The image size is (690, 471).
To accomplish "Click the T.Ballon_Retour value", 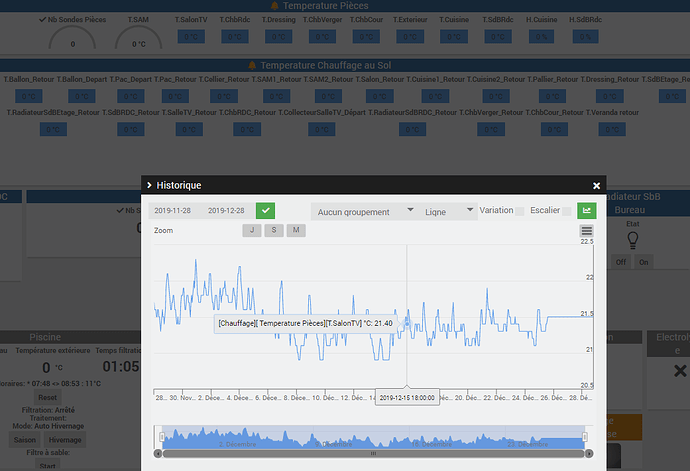I will (x=29, y=96).
